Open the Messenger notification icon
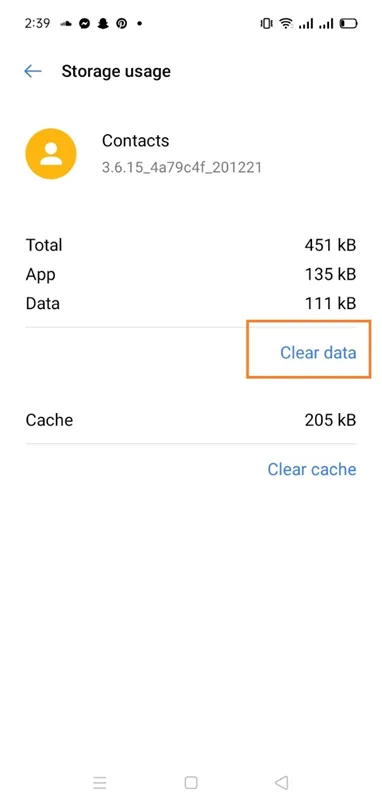 click(x=84, y=24)
